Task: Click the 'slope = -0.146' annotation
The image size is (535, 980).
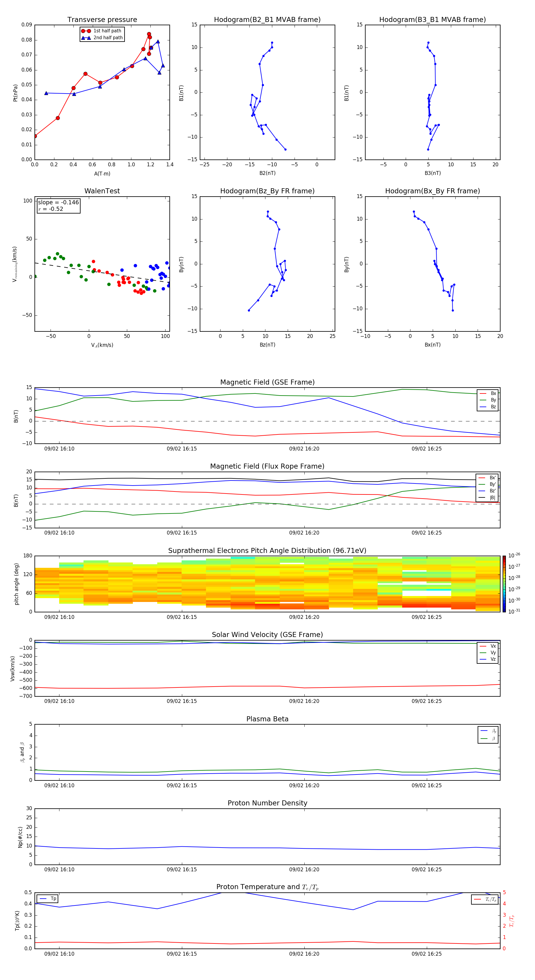Action: pos(58,203)
